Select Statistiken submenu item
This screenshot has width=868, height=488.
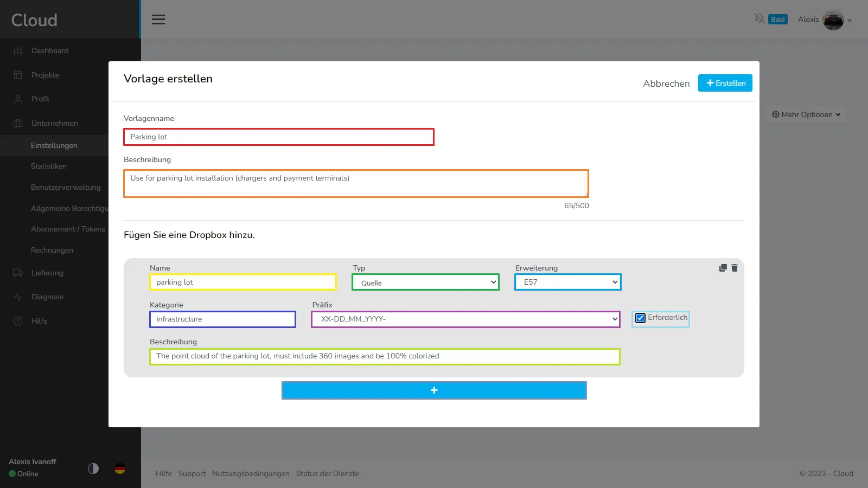tap(49, 166)
